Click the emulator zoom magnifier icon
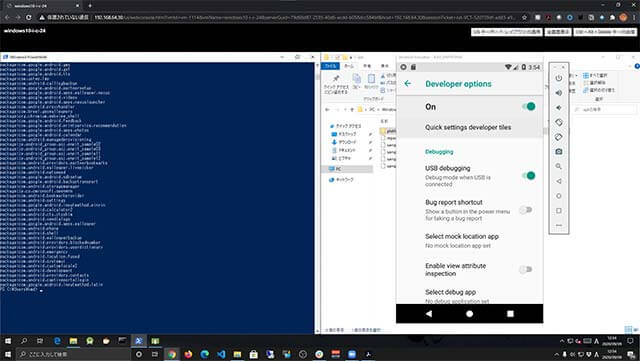The image size is (640, 361). [559, 166]
